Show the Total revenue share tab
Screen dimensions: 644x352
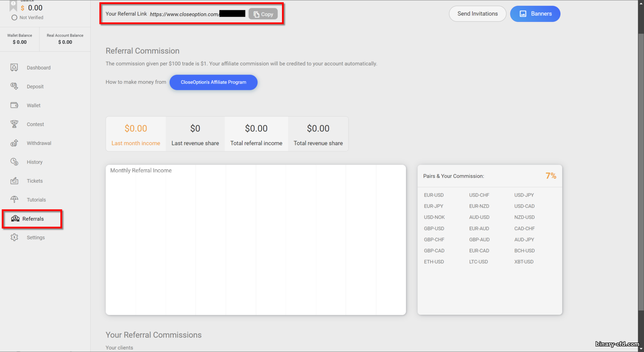[318, 134]
